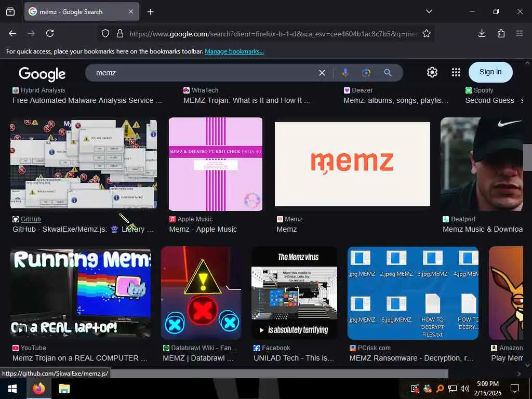
Task: Click the Firefox taskbar icon
Action: pos(39,389)
